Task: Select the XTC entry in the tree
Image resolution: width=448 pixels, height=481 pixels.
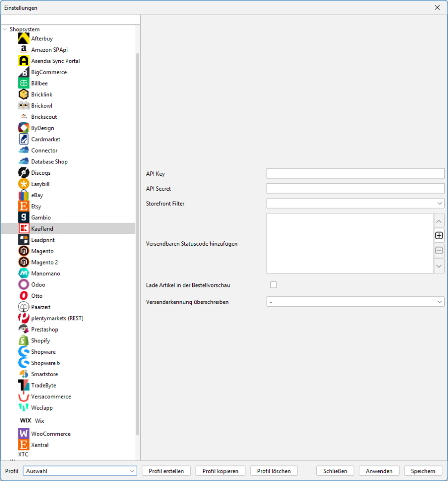Action: pos(23,454)
